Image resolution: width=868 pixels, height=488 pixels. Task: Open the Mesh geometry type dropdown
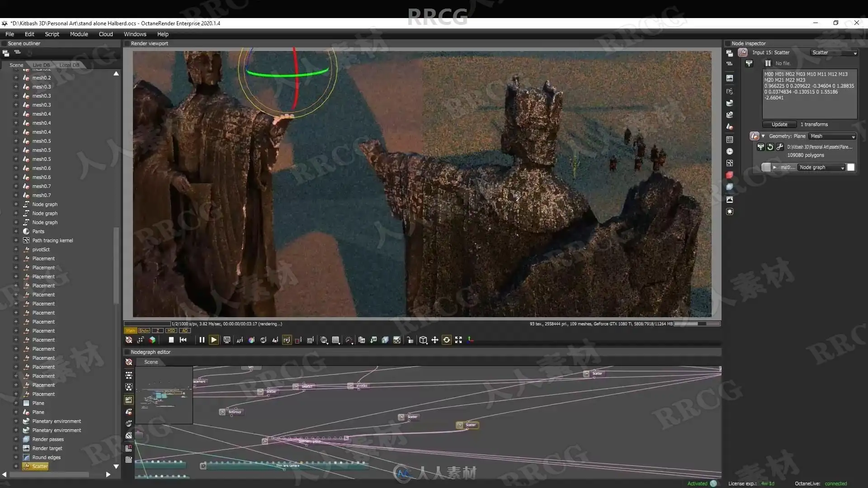pyautogui.click(x=833, y=136)
